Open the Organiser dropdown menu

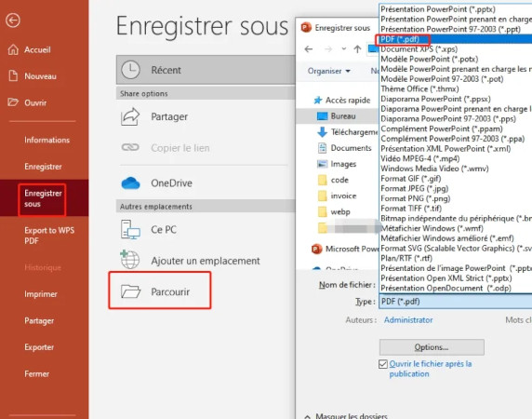click(328, 71)
